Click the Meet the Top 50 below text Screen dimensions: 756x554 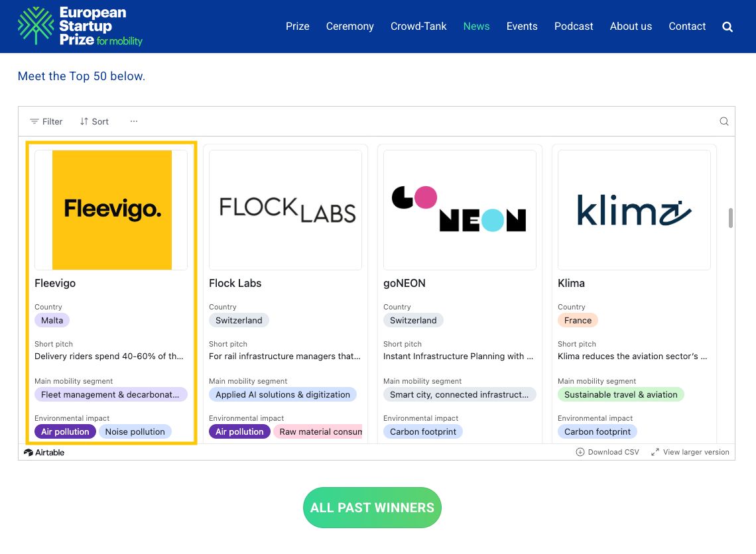click(82, 76)
